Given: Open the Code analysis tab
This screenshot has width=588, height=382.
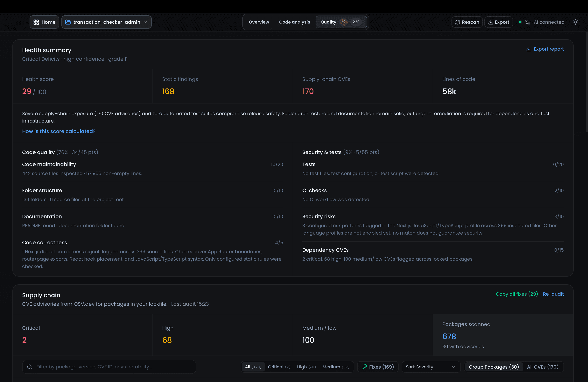Looking at the screenshot, I should pyautogui.click(x=295, y=22).
